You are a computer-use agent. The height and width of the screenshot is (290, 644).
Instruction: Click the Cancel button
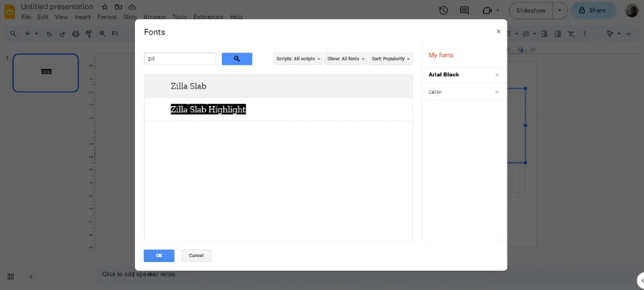197,256
